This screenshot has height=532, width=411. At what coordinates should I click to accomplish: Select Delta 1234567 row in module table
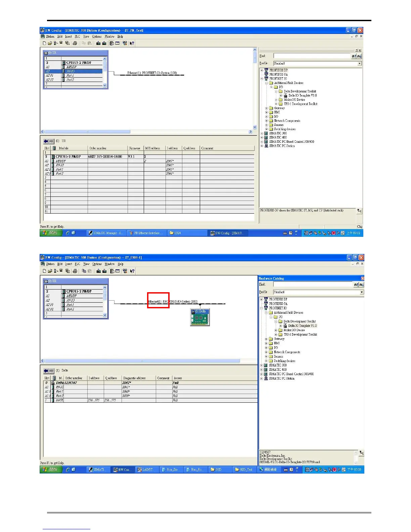(150, 383)
